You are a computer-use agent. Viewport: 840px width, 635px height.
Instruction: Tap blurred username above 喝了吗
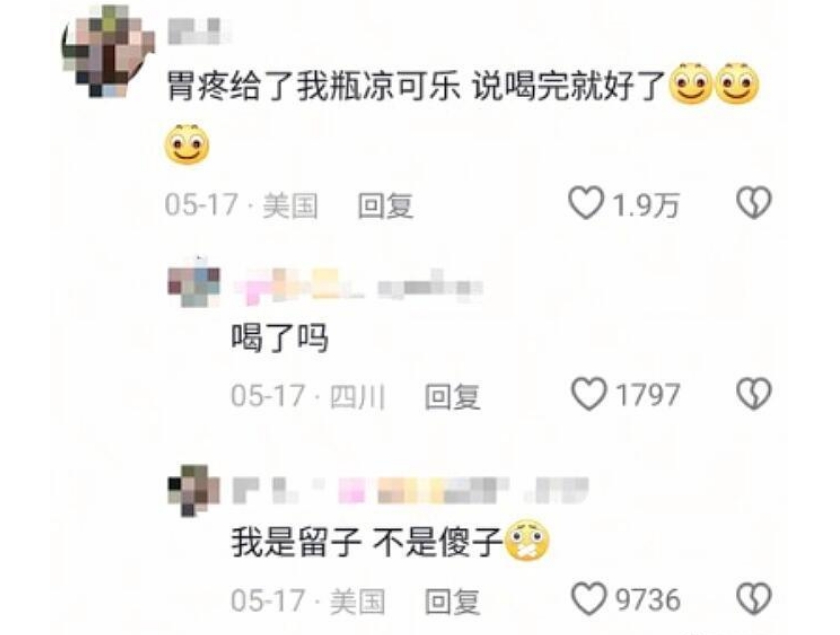point(359,287)
